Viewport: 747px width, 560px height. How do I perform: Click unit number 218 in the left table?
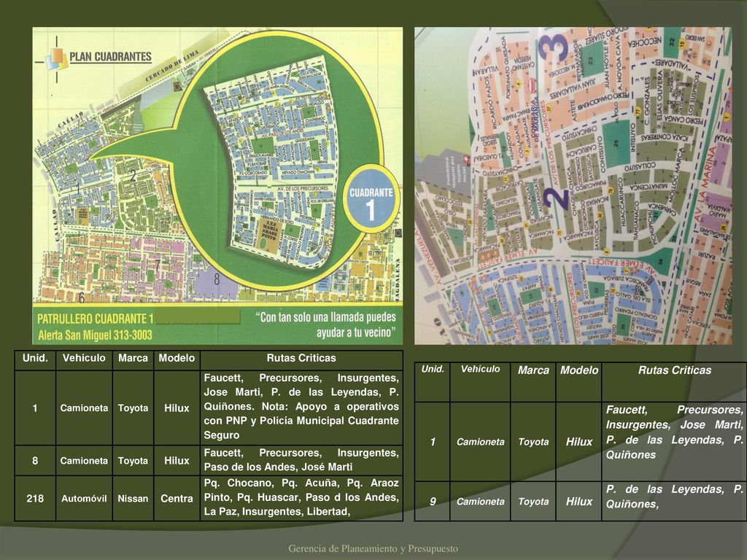click(x=35, y=499)
